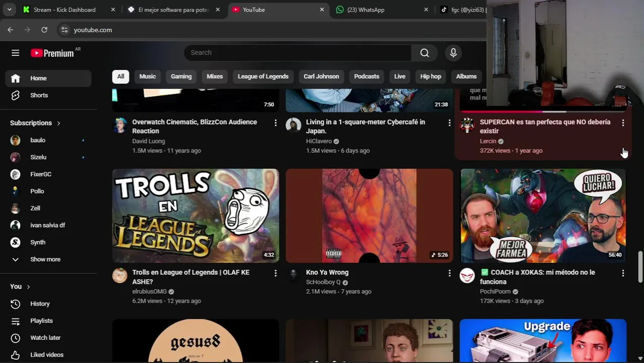This screenshot has width=644, height=363.
Task: Open History in the sidebar
Action: pos(48,304)
